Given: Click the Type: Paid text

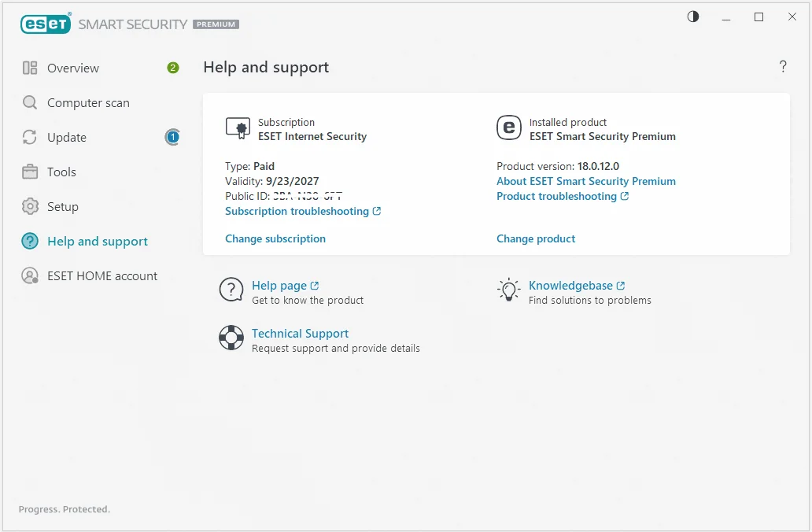Looking at the screenshot, I should pyautogui.click(x=249, y=166).
